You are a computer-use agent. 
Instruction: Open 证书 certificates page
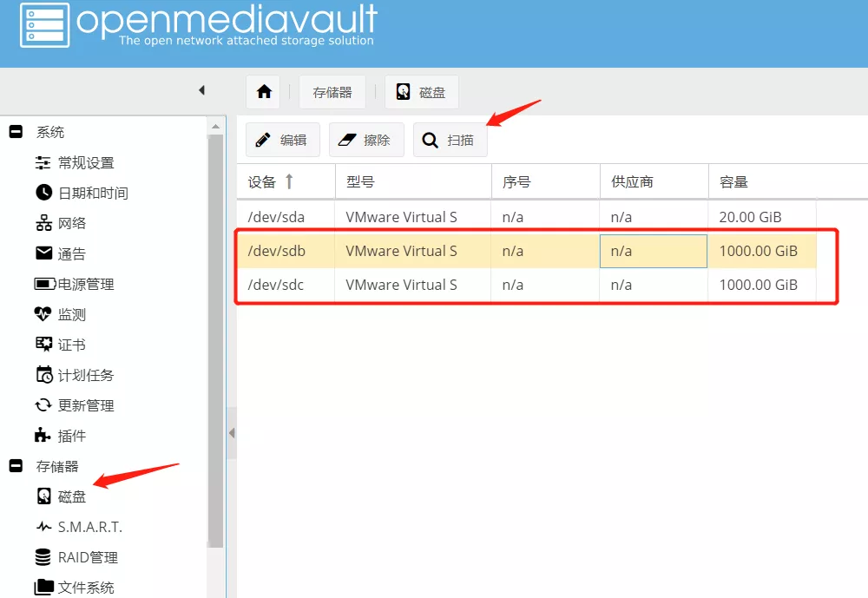click(71, 345)
